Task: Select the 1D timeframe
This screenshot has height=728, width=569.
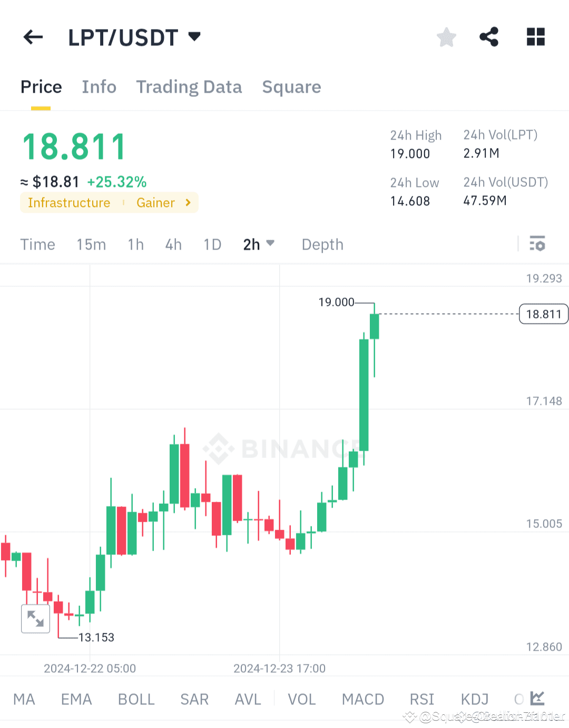Action: click(x=212, y=244)
